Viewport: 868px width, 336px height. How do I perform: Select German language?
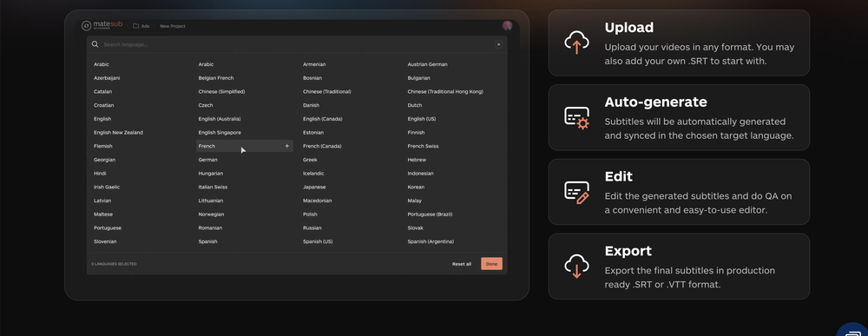click(x=207, y=160)
